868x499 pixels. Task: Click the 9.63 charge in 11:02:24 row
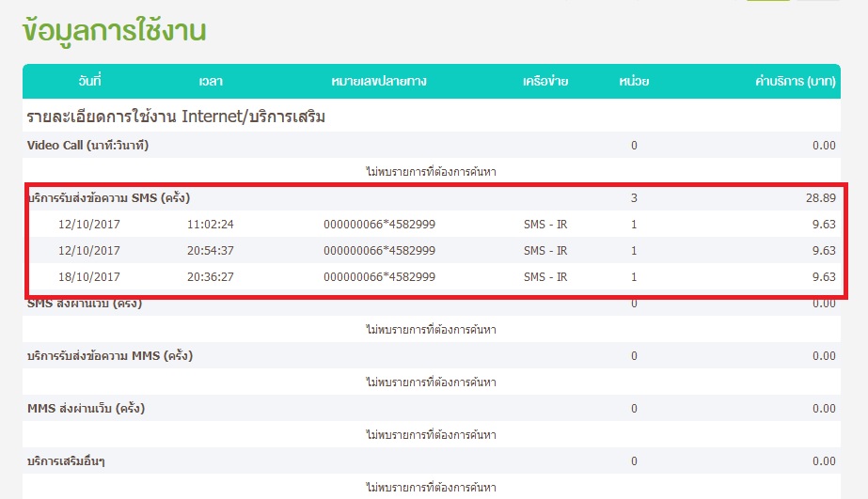(824, 224)
